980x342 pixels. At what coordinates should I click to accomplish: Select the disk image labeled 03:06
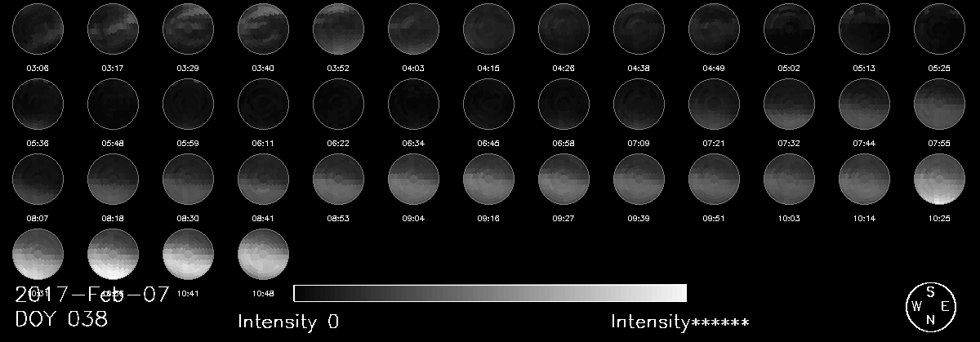tap(38, 29)
